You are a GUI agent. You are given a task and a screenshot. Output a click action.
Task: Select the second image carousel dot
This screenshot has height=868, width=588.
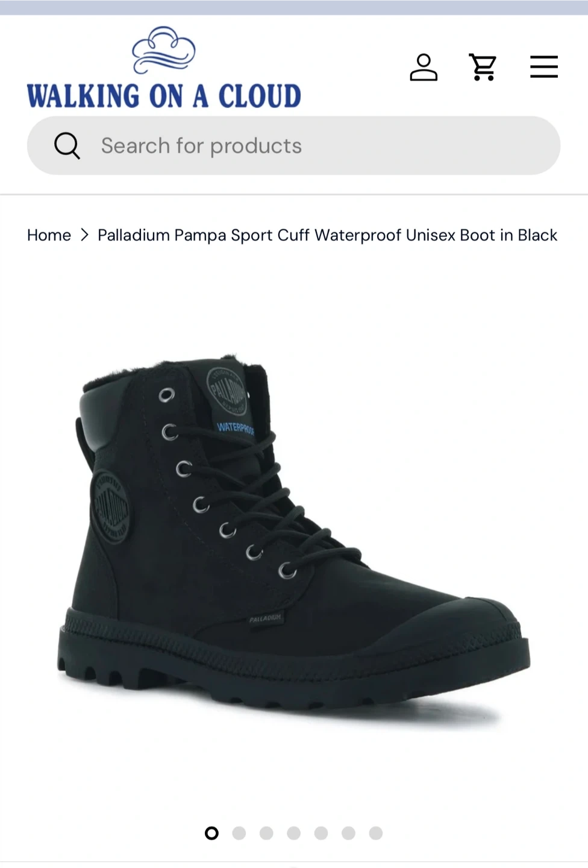(x=239, y=833)
